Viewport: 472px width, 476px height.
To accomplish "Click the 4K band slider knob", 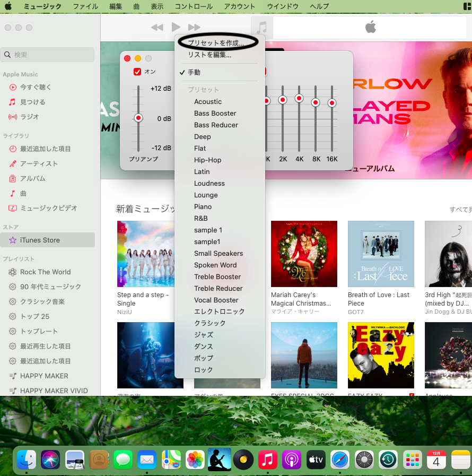I will point(299,98).
